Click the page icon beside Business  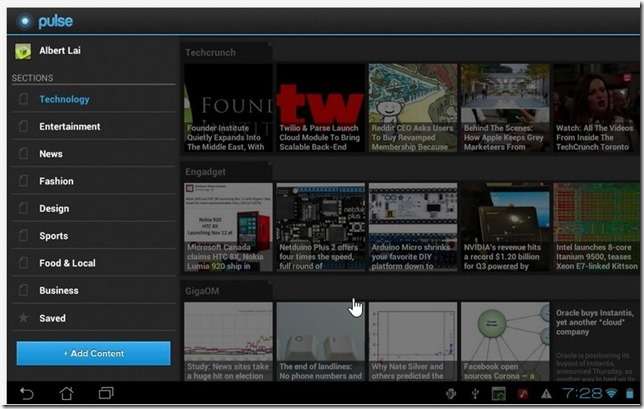click(24, 290)
